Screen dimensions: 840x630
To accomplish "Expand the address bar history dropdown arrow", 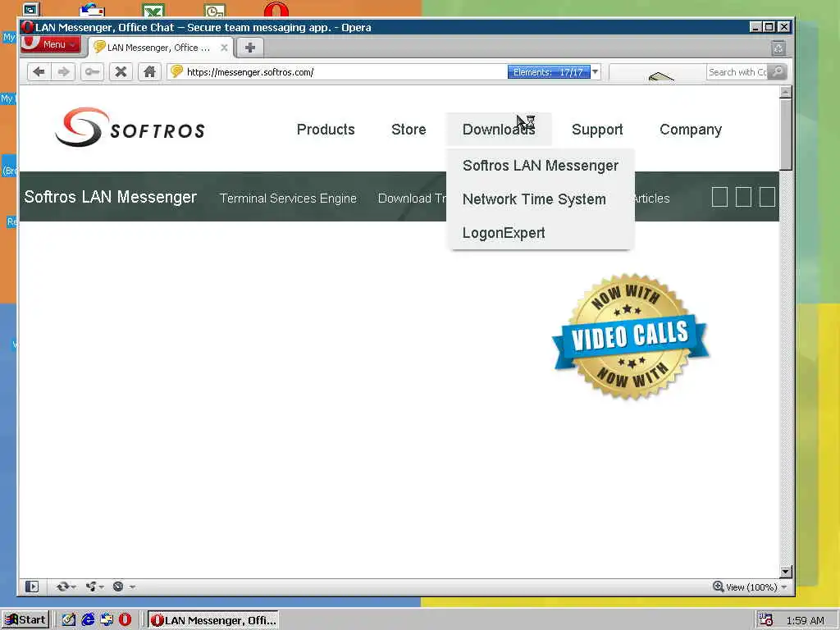I will [596, 72].
